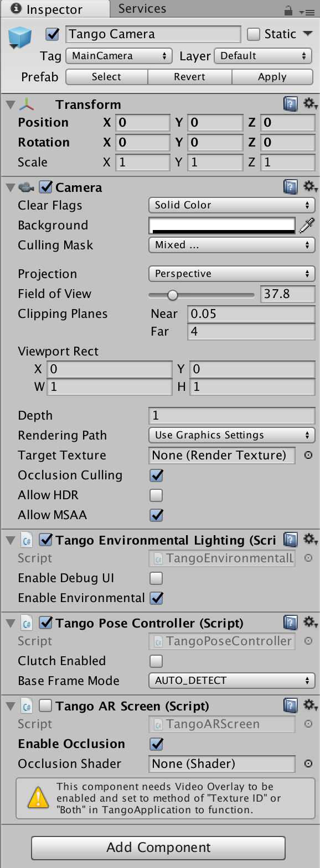Open object picker for TangoARScreen script

coord(308,724)
